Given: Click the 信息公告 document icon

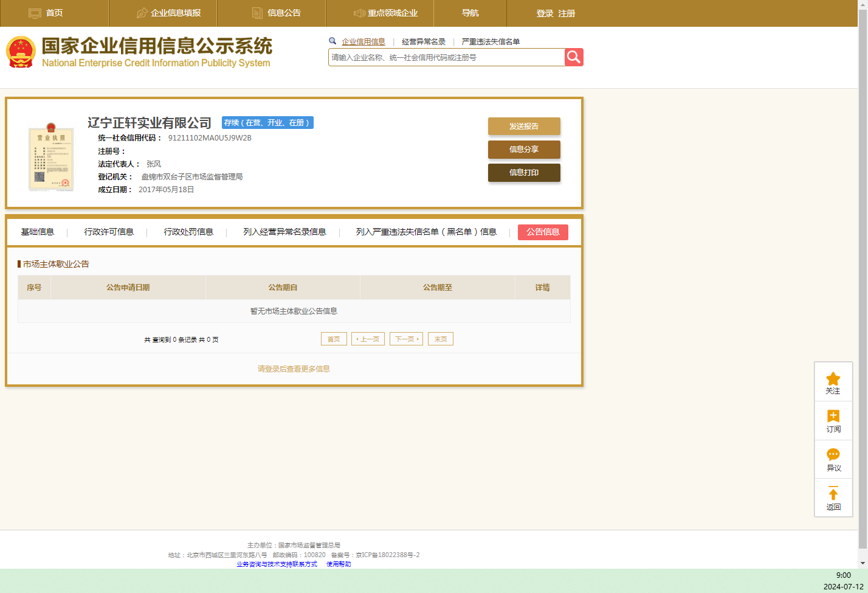Looking at the screenshot, I should point(257,13).
